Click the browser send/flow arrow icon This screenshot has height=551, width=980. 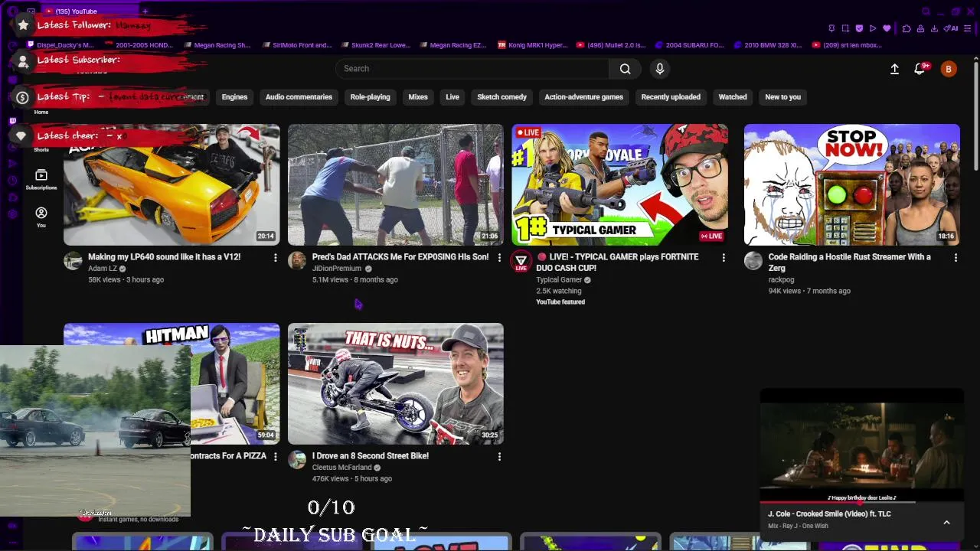coord(873,28)
